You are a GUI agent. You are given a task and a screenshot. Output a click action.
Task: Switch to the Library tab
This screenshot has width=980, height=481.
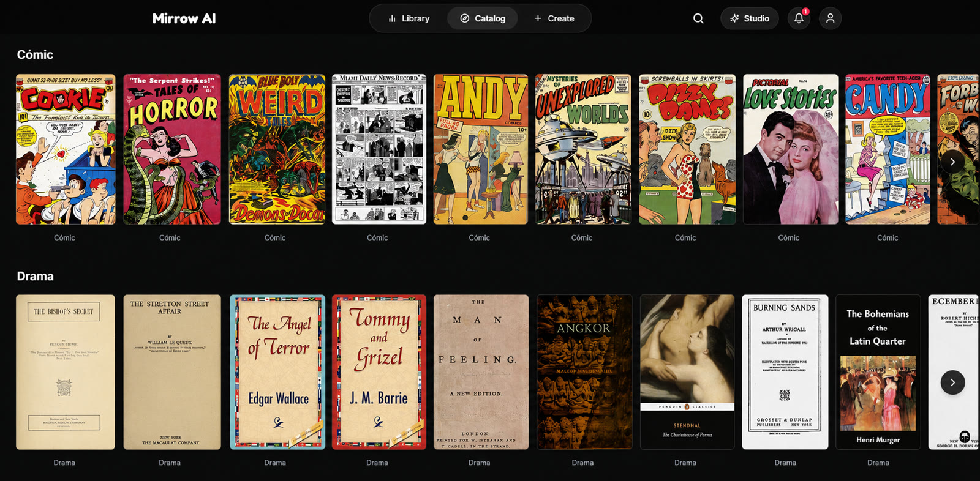(409, 18)
